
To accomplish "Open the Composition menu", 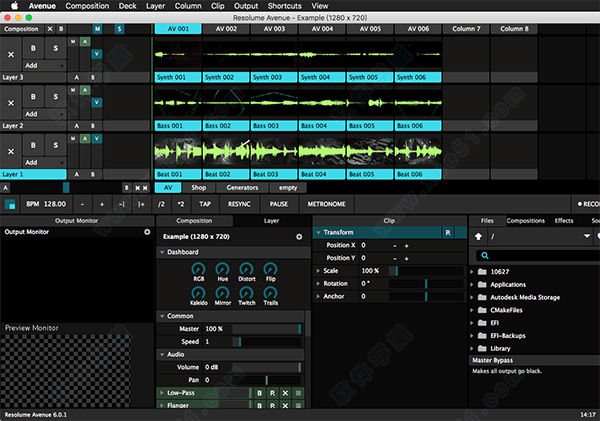I will point(87,6).
